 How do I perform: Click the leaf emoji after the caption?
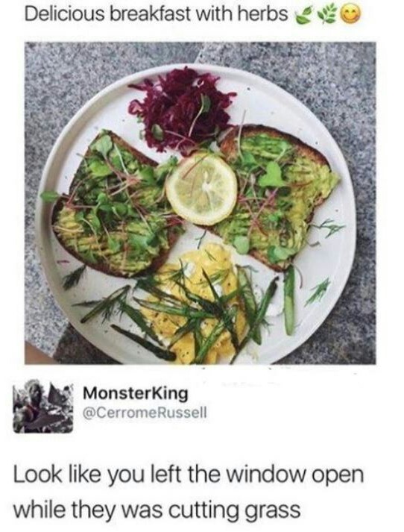click(304, 16)
